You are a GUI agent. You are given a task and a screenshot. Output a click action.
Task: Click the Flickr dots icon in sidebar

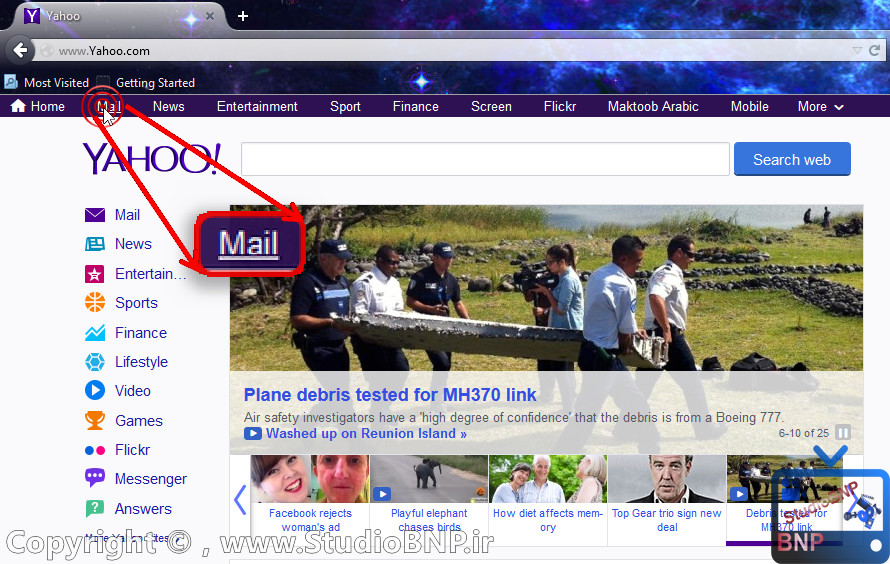coord(95,451)
